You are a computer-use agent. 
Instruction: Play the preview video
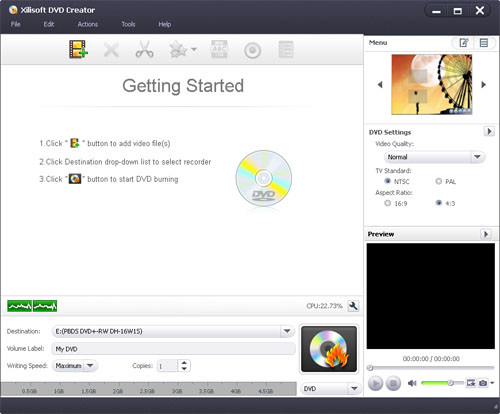click(x=375, y=383)
